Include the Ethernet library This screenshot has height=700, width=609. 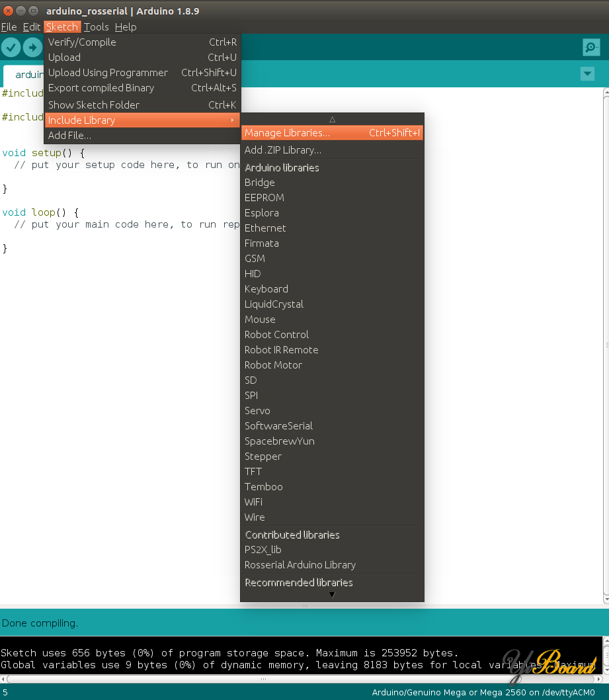tap(332, 228)
